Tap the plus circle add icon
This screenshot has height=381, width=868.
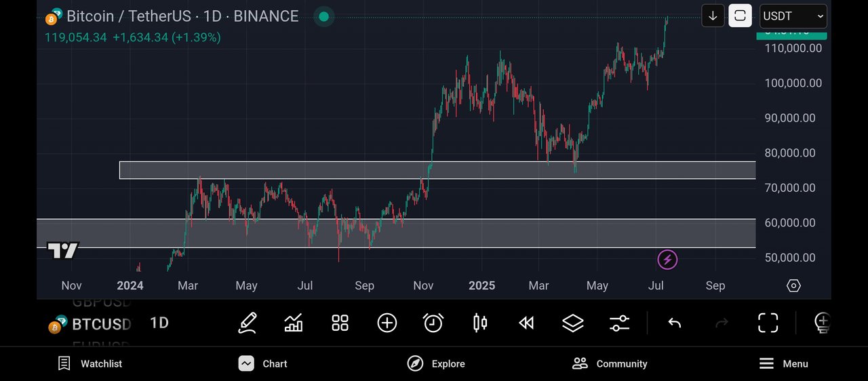point(387,323)
